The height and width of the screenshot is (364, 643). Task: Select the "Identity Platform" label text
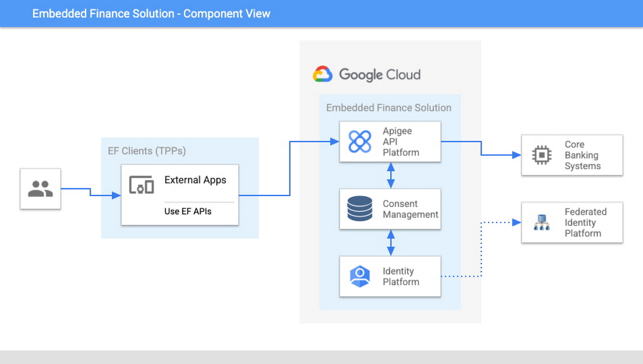pos(401,277)
